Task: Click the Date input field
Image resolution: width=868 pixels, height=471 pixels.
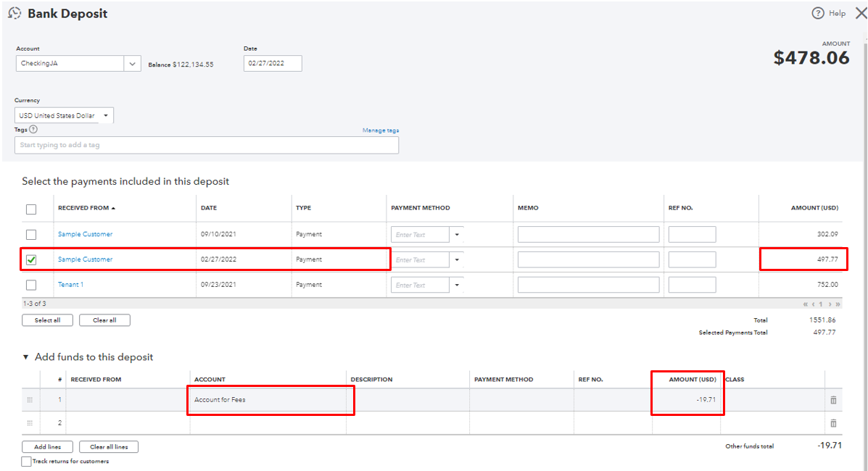Action: click(273, 63)
